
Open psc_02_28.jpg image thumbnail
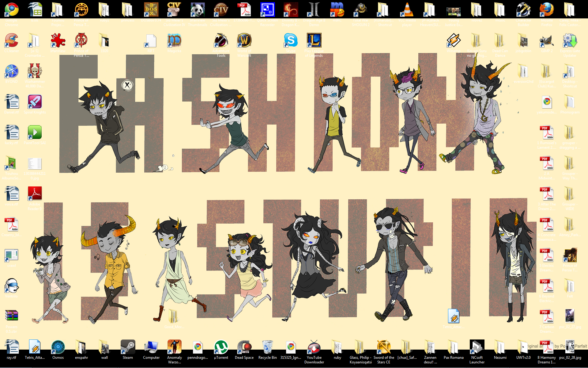(570, 347)
